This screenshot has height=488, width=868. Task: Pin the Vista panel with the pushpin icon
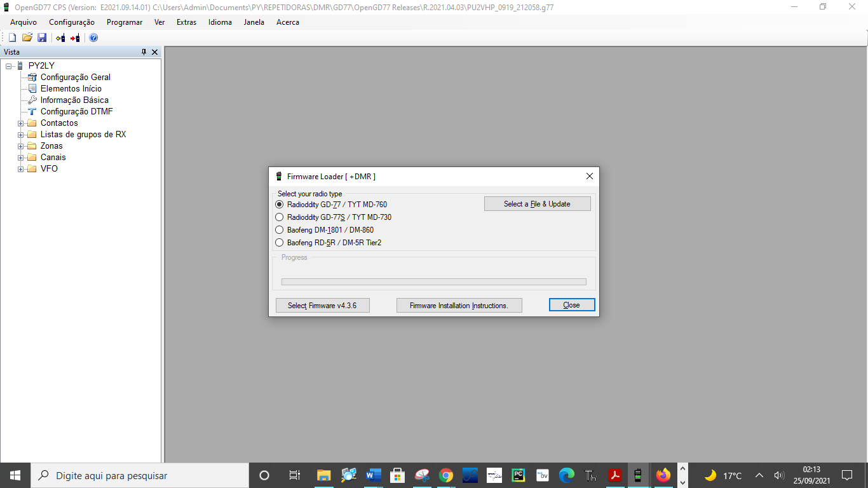[144, 52]
